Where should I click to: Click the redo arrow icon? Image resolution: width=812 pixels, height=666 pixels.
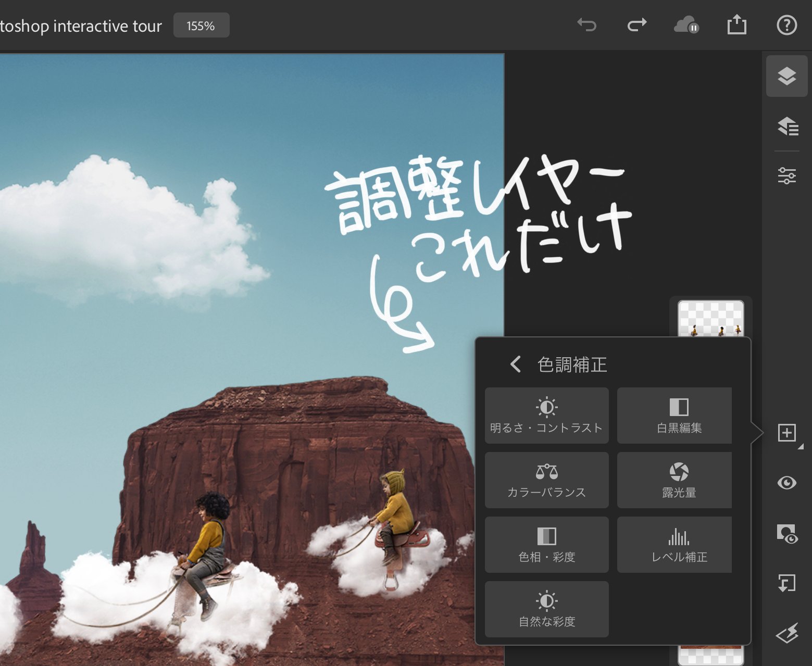(636, 24)
